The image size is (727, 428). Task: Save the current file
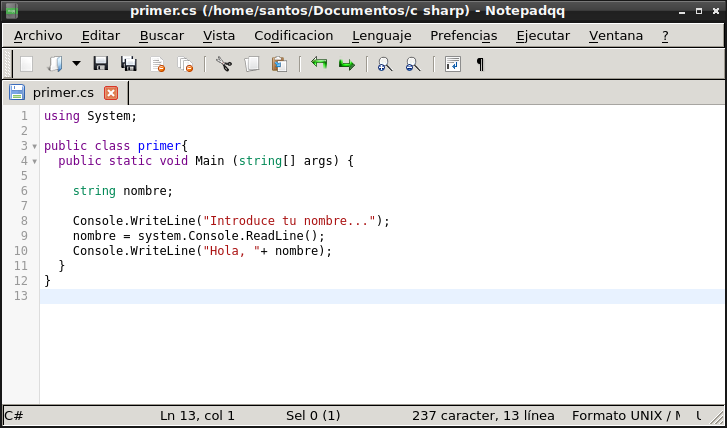click(x=101, y=64)
